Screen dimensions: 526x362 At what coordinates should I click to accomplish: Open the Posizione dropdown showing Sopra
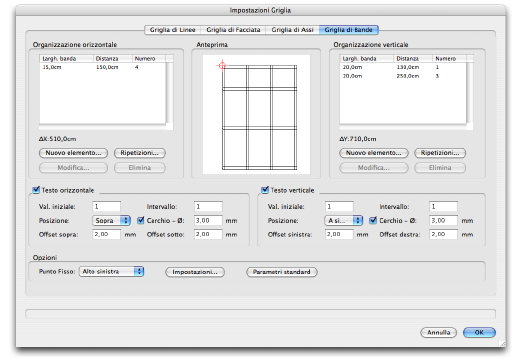(x=111, y=220)
